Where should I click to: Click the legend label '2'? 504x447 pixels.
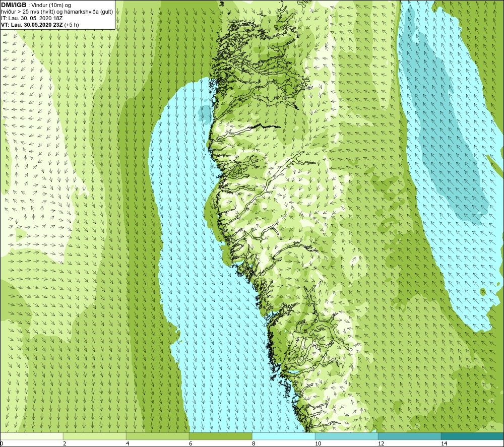click(65, 443)
